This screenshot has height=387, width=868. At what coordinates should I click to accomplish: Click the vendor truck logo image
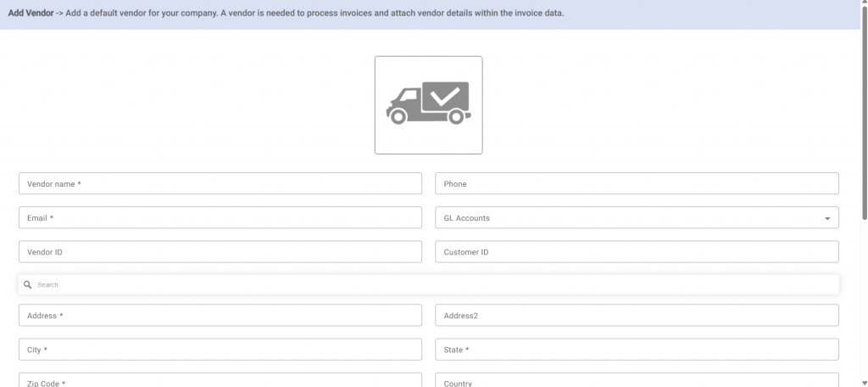click(x=428, y=104)
